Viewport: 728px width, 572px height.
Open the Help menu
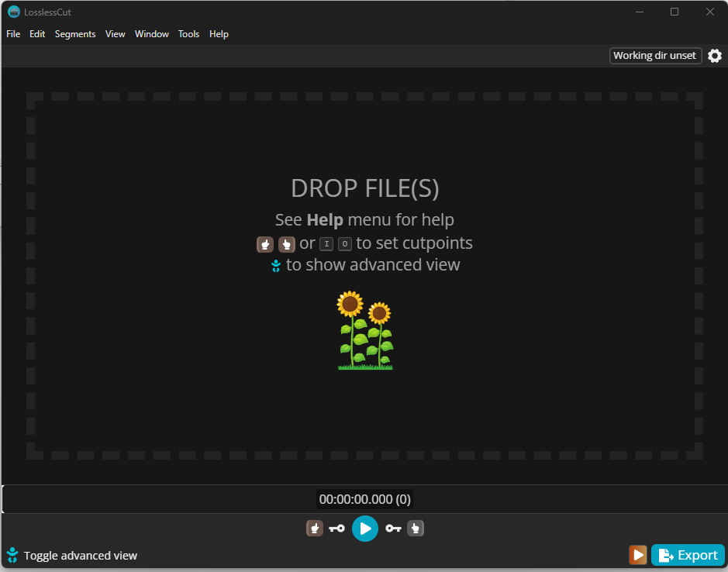(x=219, y=34)
